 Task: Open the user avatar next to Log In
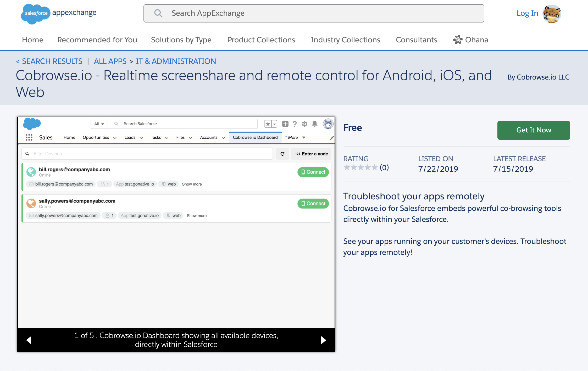point(552,14)
